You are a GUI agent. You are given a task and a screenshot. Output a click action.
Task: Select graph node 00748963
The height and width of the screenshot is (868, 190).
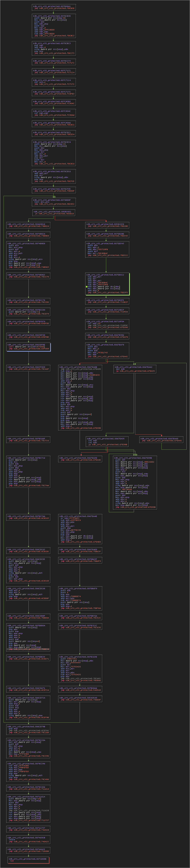pyautogui.click(x=28, y=276)
